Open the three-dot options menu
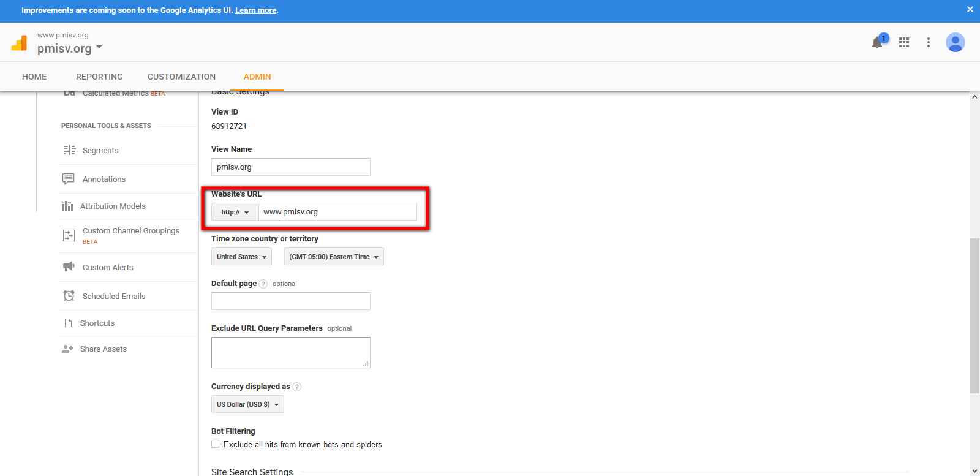 tap(929, 42)
